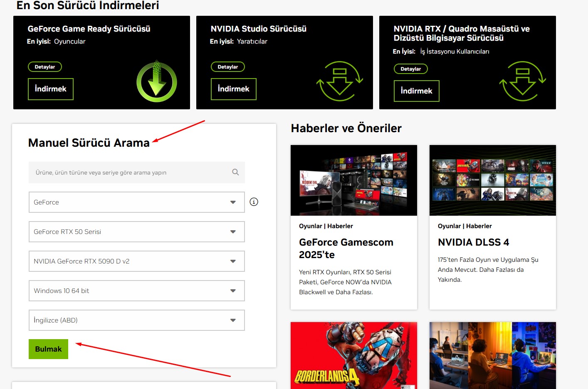The image size is (588, 389).
Task: Open Detaylar for NVIDIA Studio driver
Action: point(228,67)
